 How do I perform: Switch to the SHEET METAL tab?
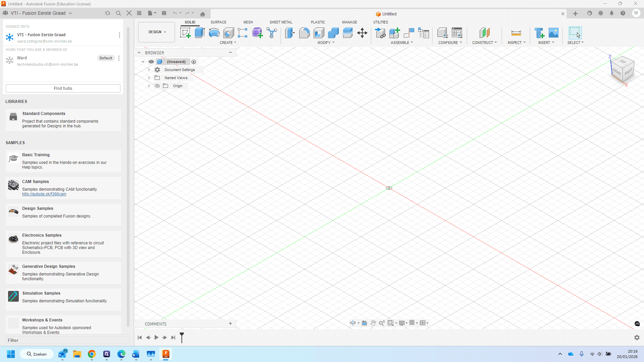[x=281, y=22]
